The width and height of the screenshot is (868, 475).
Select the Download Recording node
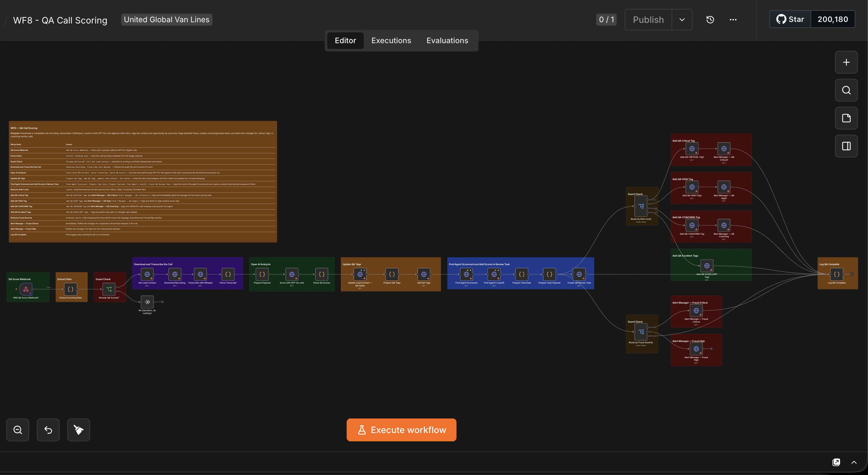[x=175, y=274]
